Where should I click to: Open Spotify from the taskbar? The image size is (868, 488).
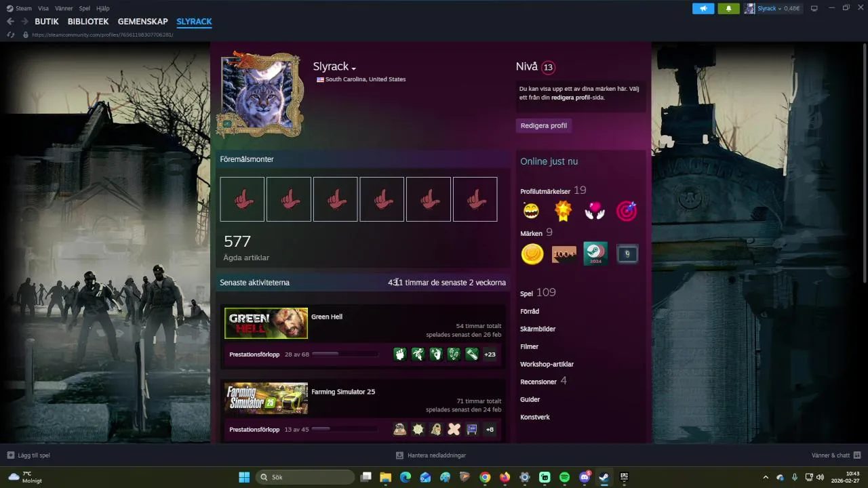(x=565, y=477)
